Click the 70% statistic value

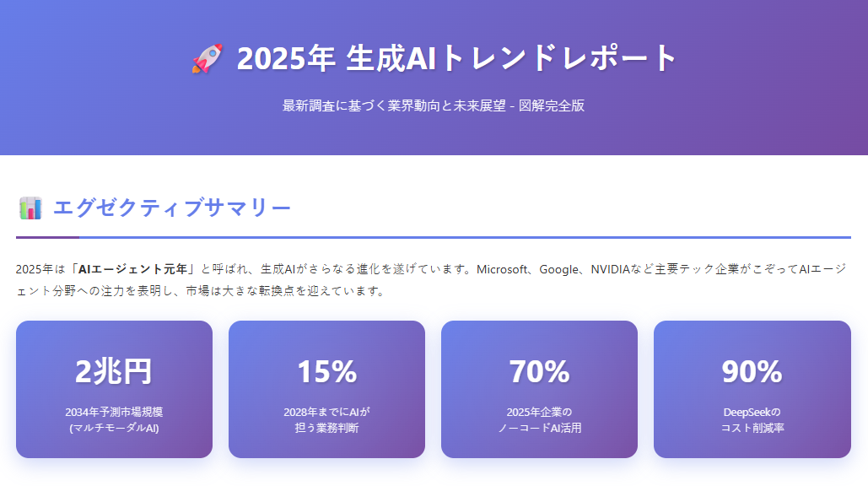pos(539,371)
